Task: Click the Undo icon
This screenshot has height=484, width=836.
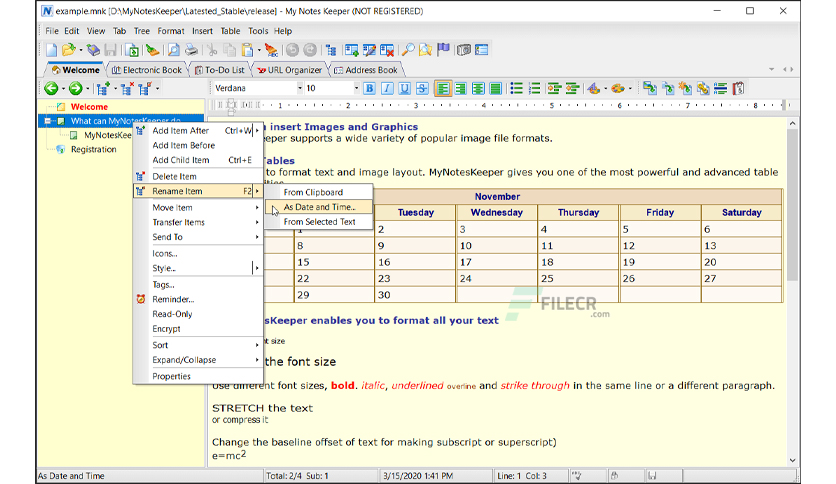Action: (292, 50)
